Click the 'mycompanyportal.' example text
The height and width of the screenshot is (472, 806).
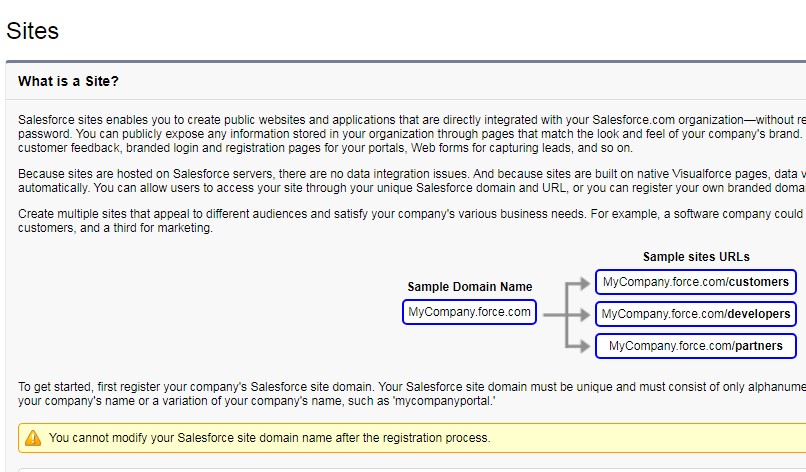coord(447,401)
